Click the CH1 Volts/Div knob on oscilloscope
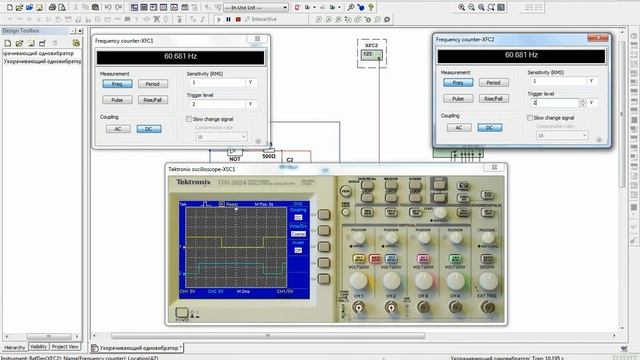Image resolution: width=640 pixels, height=360 pixels. pyautogui.click(x=358, y=281)
